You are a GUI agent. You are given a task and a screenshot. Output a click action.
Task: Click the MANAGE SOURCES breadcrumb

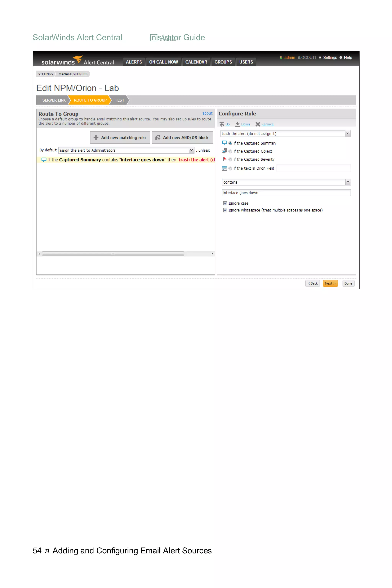click(x=73, y=74)
